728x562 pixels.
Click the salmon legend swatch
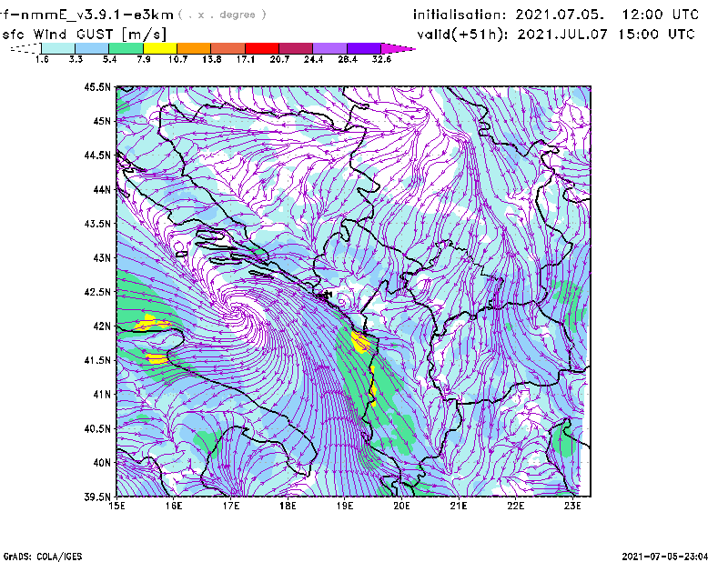(x=228, y=48)
